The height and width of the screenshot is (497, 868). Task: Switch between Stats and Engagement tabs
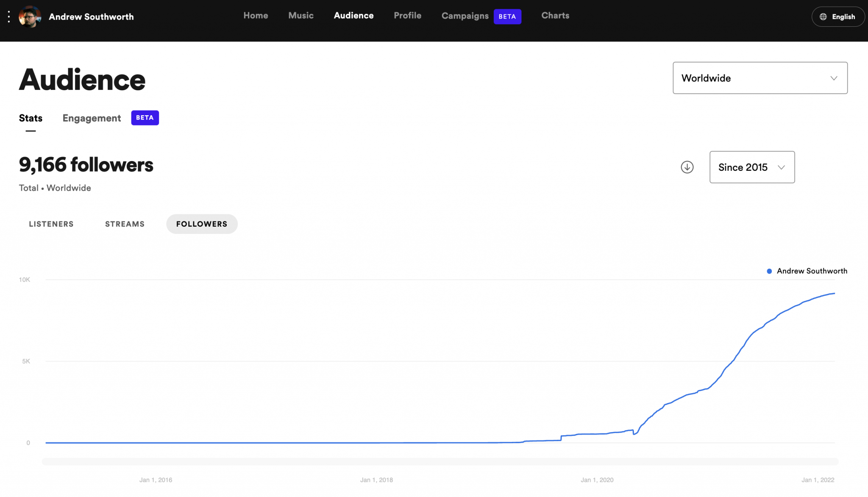click(x=92, y=117)
